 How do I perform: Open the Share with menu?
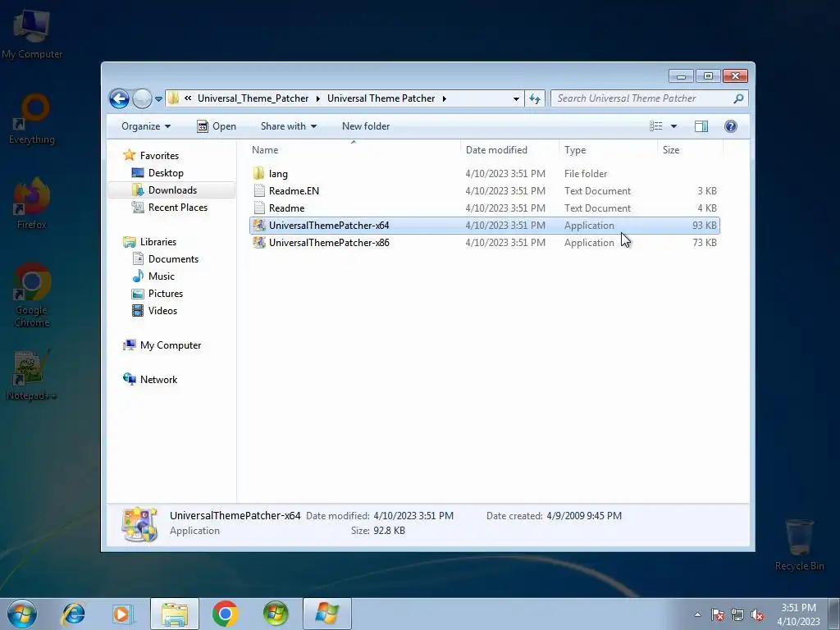pos(288,126)
